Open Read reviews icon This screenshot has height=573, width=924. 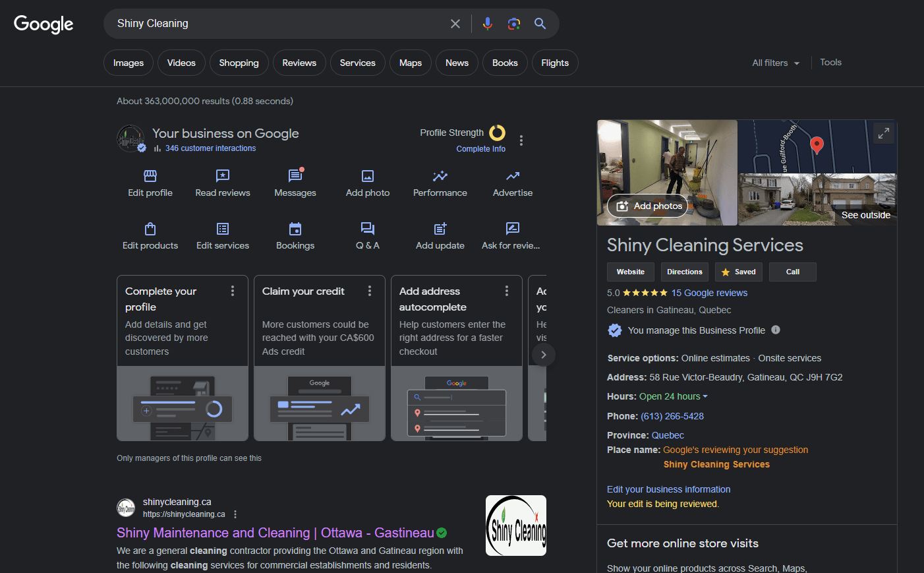pos(223,176)
